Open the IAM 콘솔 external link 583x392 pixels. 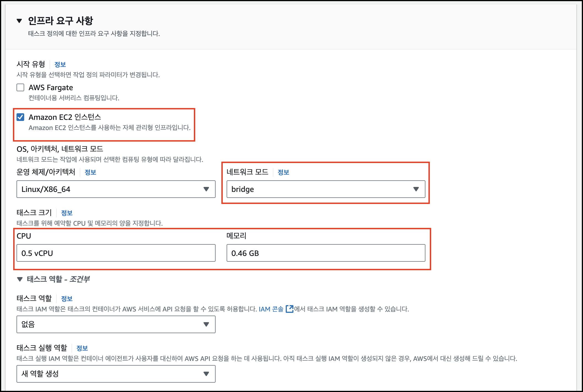click(271, 309)
